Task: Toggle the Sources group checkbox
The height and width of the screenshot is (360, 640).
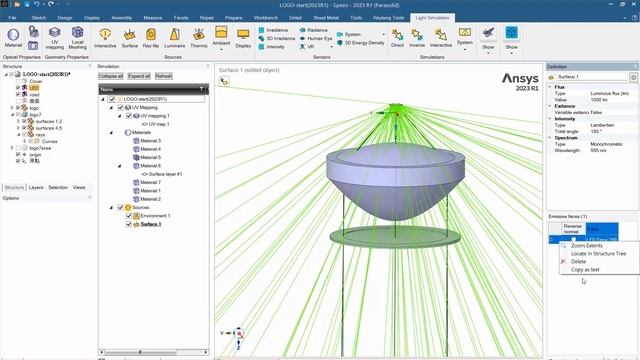Action: pyautogui.click(x=120, y=207)
